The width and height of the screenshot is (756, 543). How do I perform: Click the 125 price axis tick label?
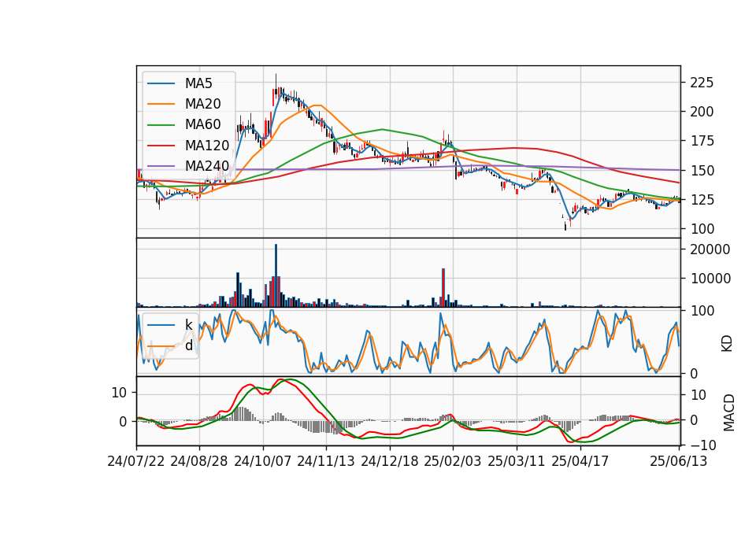pos(702,199)
